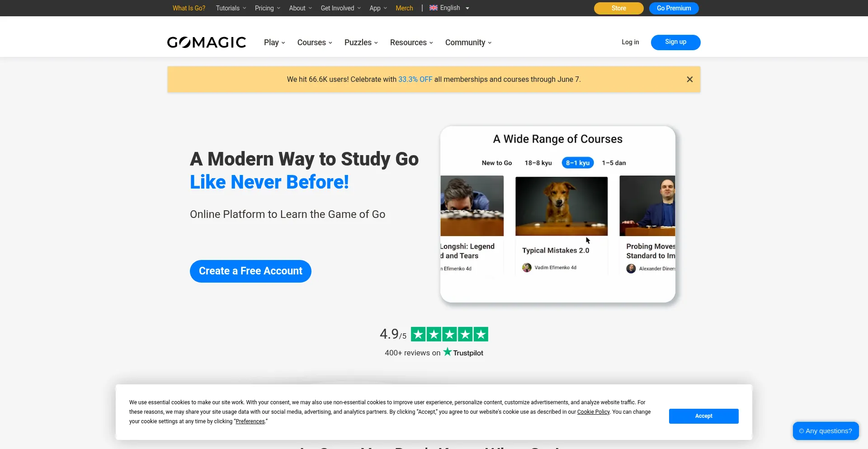The height and width of the screenshot is (449, 868).
Task: Click Alexander Diner's author avatar
Action: tap(631, 269)
